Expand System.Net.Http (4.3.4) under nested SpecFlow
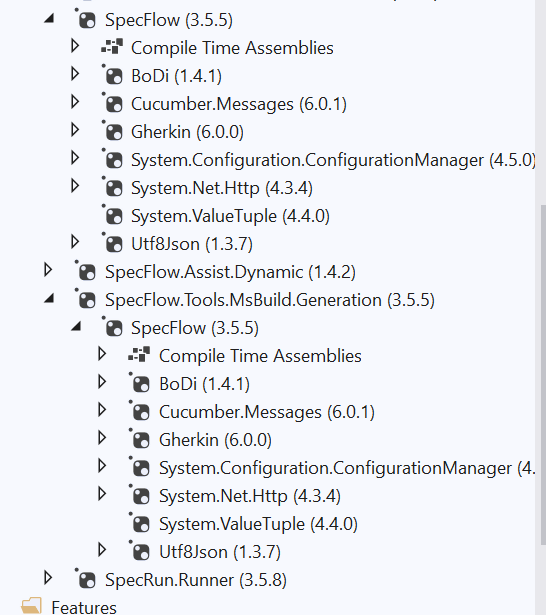This screenshot has width=546, height=615. click(x=102, y=494)
